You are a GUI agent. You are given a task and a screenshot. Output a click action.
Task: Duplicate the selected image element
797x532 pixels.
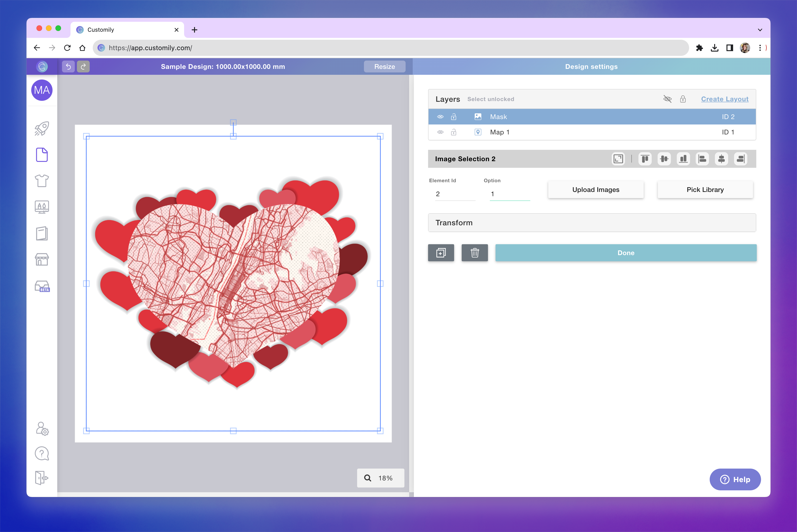[441, 253]
